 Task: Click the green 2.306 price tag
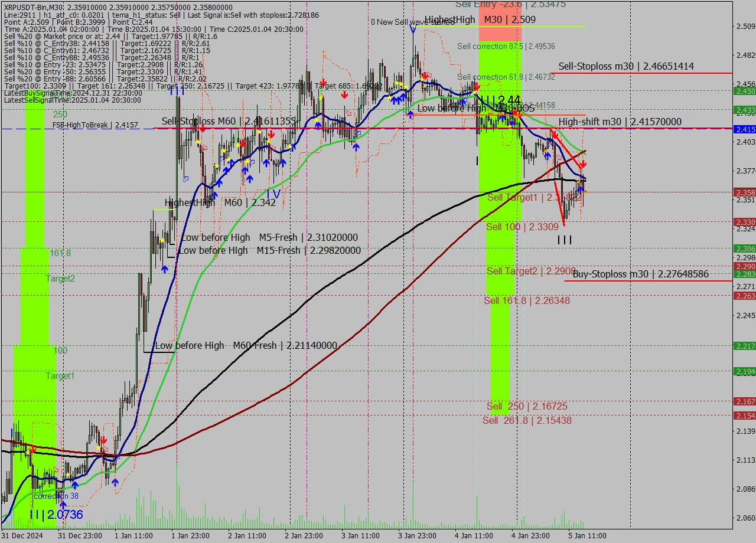[744, 248]
